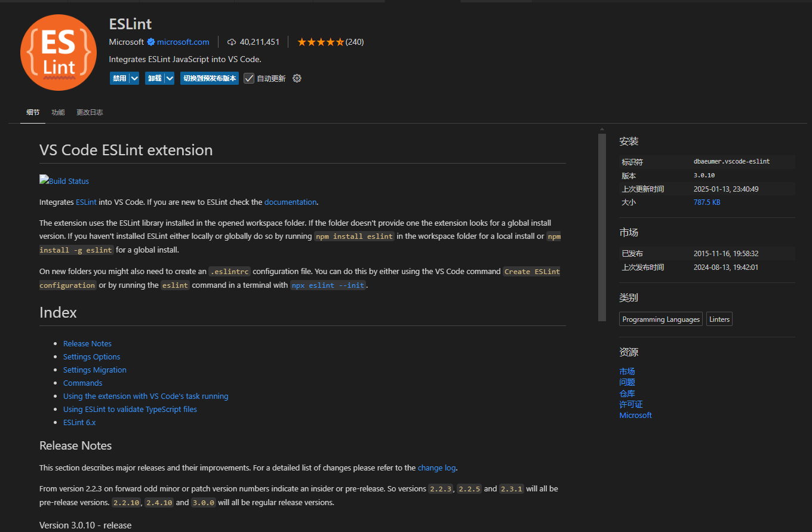Click npx eslint --init code link
812x532 pixels.
coord(328,285)
